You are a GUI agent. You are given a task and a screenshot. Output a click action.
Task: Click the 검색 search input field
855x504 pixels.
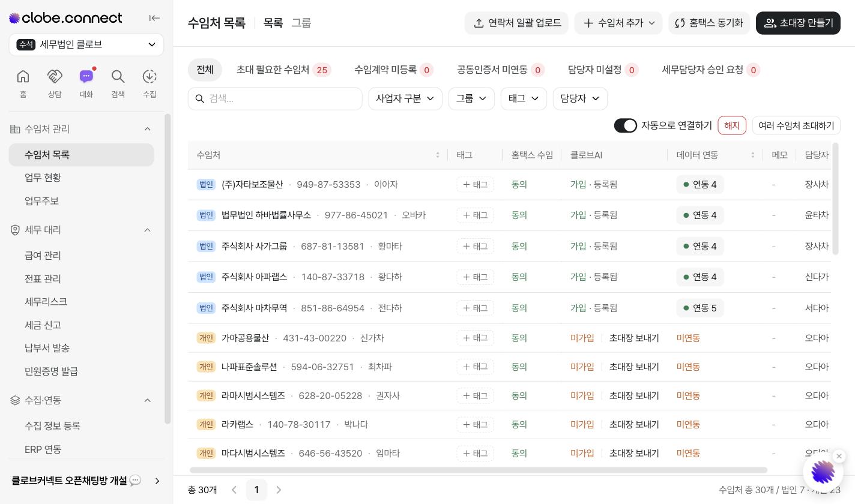coord(275,98)
